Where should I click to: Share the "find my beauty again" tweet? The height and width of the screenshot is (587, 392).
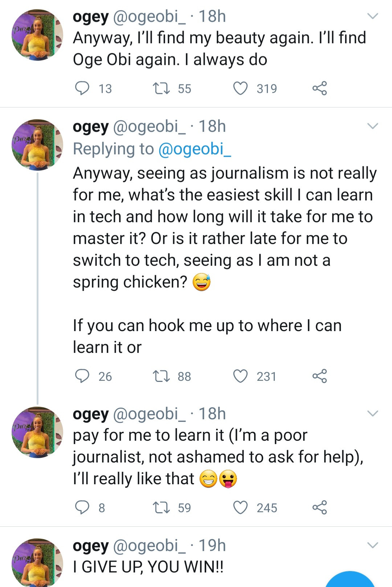tap(319, 88)
